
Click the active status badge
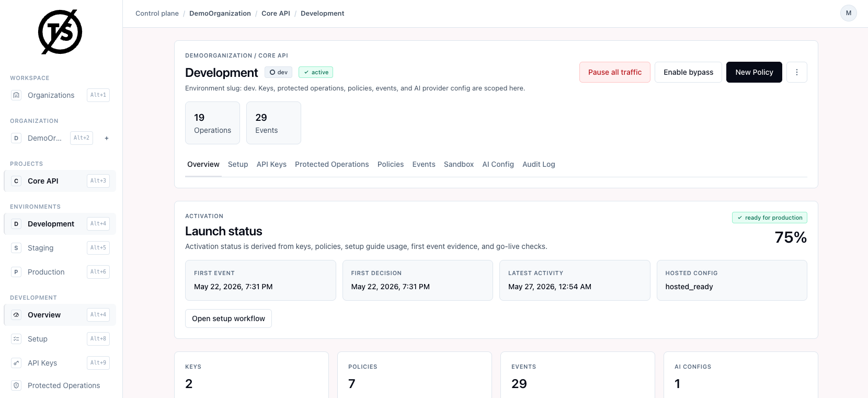pyautogui.click(x=316, y=72)
